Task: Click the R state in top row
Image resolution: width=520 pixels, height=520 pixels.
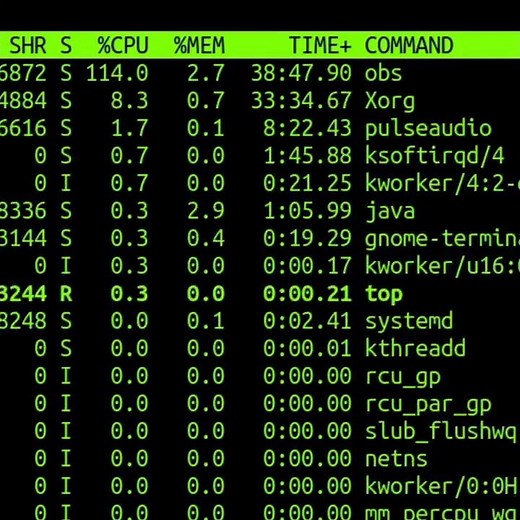Action: (x=66, y=294)
